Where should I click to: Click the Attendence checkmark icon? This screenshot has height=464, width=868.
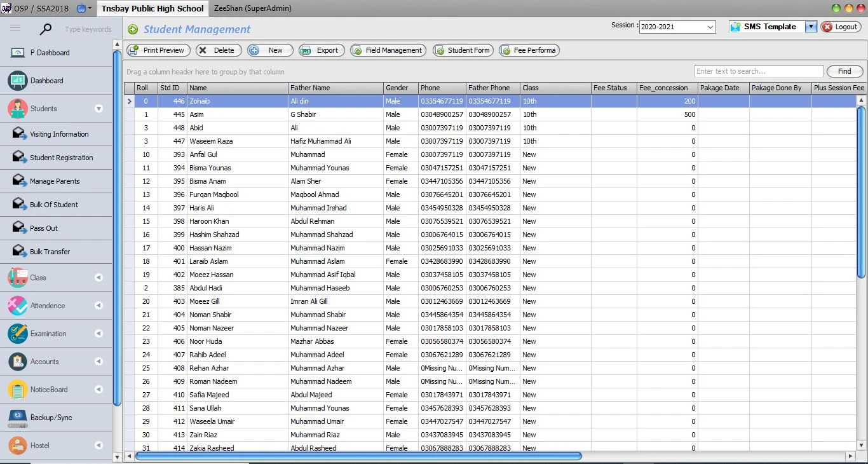coord(18,306)
